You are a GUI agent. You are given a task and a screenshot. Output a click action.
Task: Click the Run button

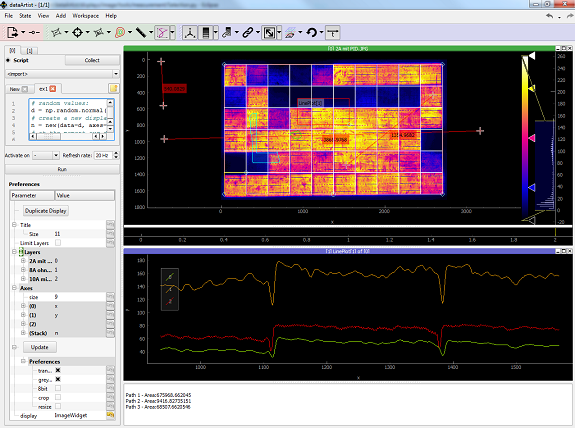(x=62, y=169)
